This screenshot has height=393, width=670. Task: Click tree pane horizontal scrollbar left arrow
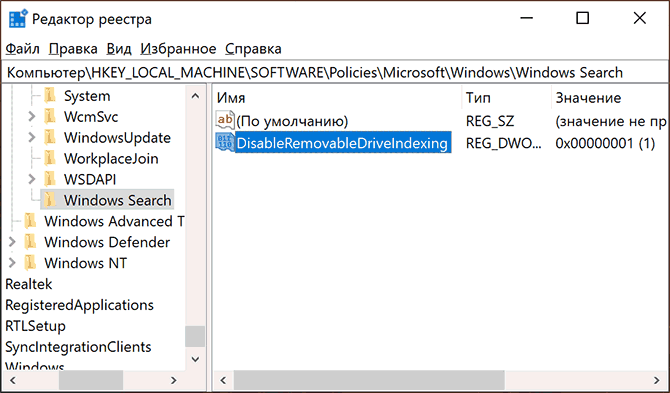[x=12, y=380]
